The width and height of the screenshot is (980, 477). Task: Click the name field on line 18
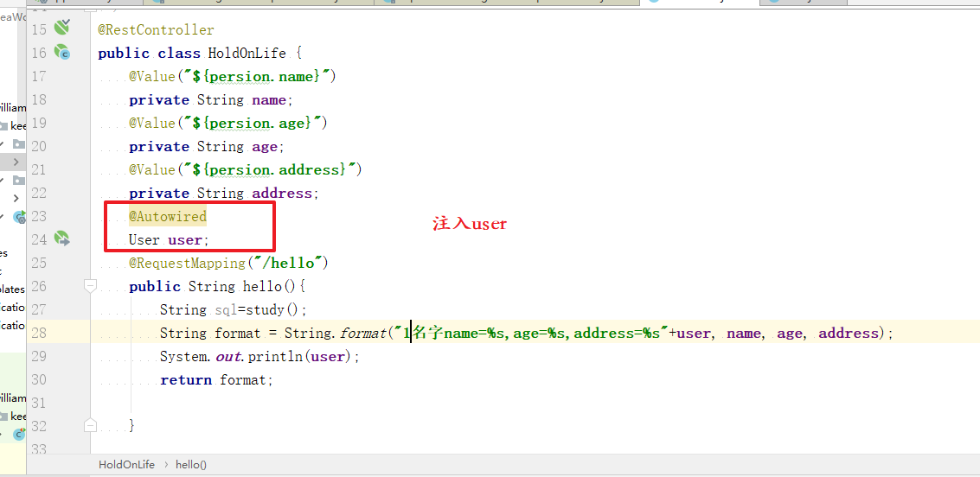click(x=269, y=100)
